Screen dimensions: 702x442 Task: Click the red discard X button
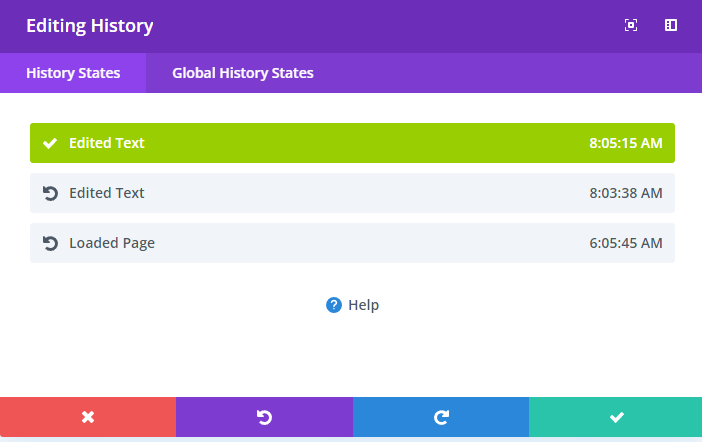pyautogui.click(x=88, y=417)
